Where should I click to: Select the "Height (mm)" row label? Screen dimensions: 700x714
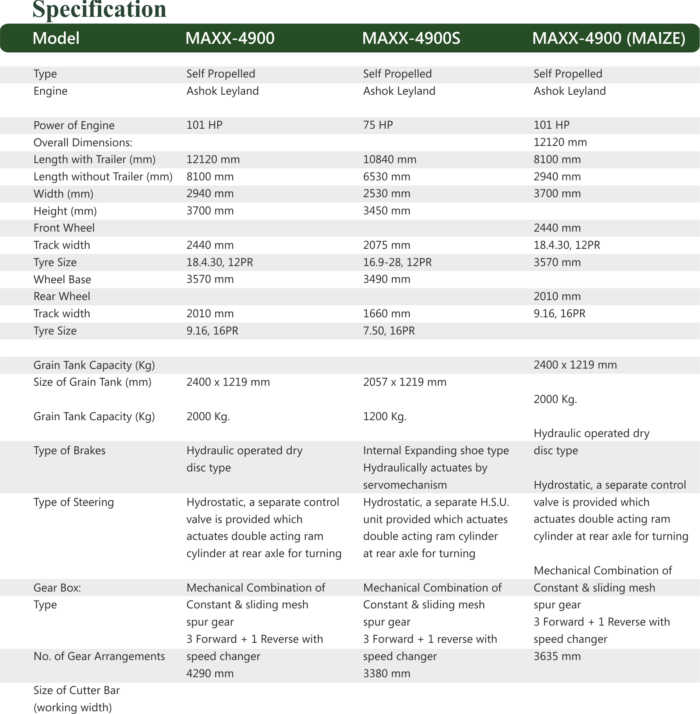[x=65, y=211]
